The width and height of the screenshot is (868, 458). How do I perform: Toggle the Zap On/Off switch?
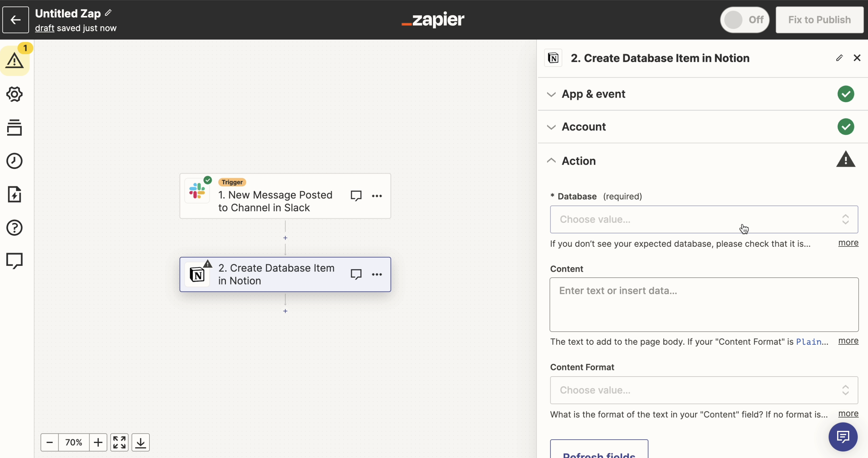[x=744, y=20]
